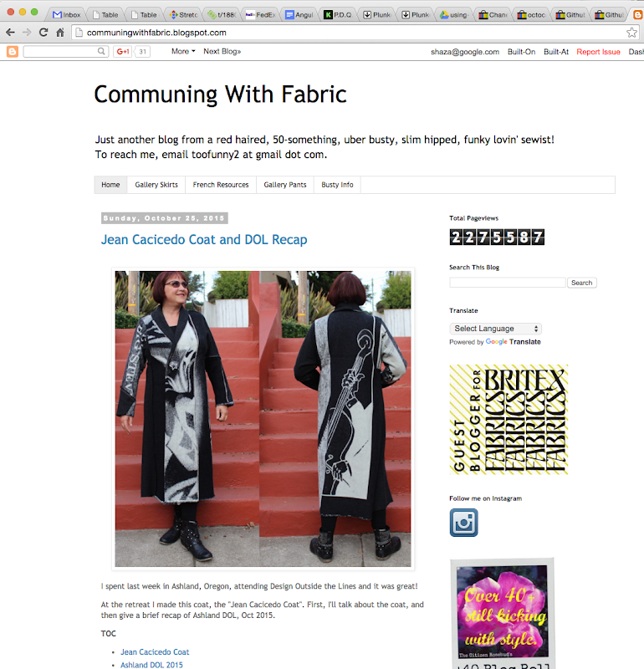Image resolution: width=644 pixels, height=669 pixels.
Task: Click the Search button in sidebar
Action: pos(582,283)
